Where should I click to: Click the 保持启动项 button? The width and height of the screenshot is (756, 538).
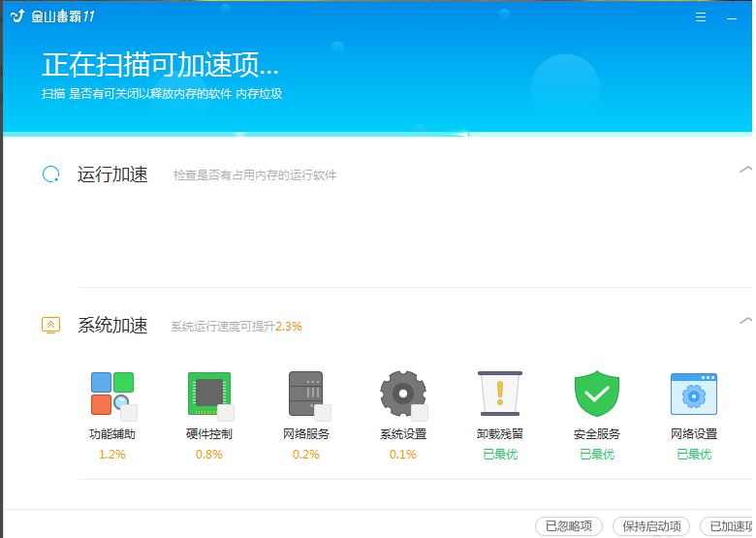(x=651, y=526)
